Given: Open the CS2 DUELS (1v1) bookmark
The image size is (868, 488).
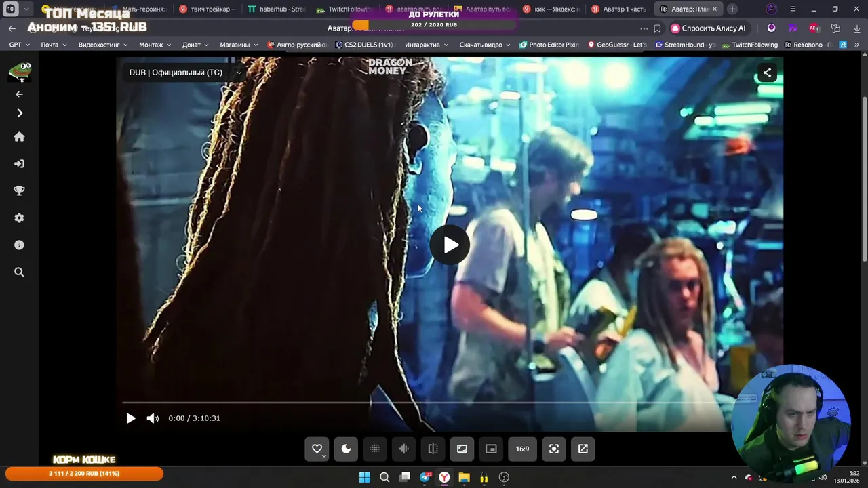Looking at the screenshot, I should tap(365, 45).
